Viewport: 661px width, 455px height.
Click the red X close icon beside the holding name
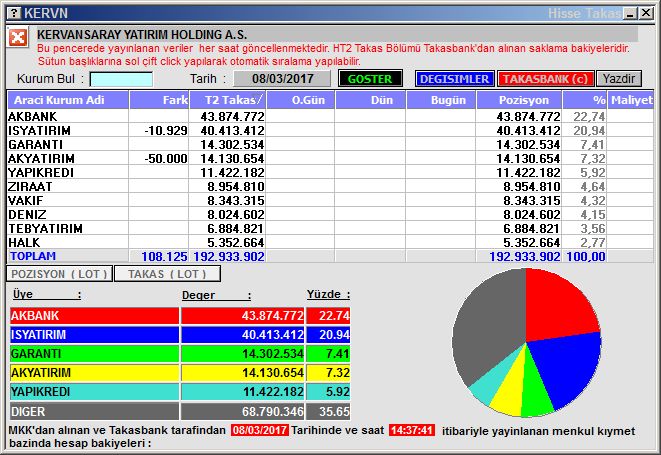pyautogui.click(x=18, y=38)
